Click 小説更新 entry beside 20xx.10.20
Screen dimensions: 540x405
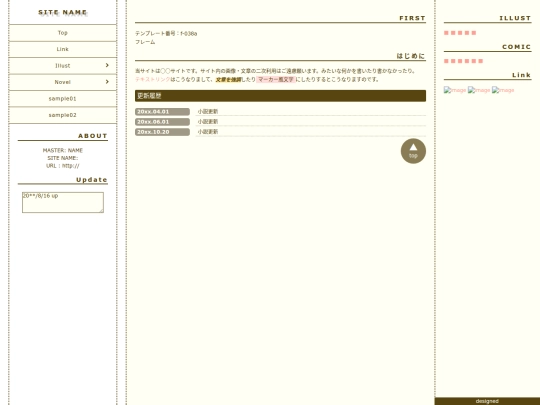tap(208, 132)
